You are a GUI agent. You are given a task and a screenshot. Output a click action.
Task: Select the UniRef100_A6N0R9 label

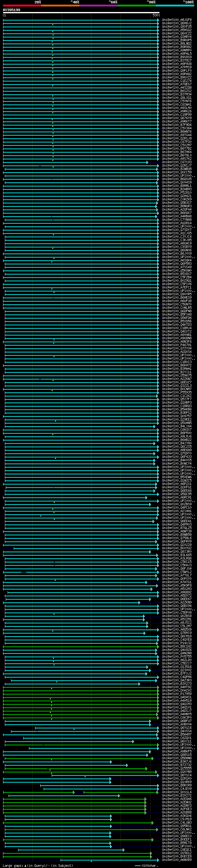[x=177, y=860]
